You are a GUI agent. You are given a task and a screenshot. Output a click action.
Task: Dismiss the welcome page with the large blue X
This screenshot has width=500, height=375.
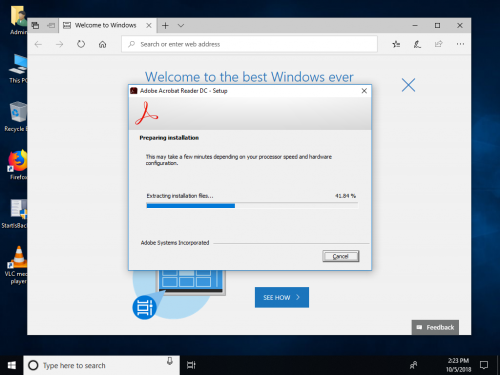point(408,85)
